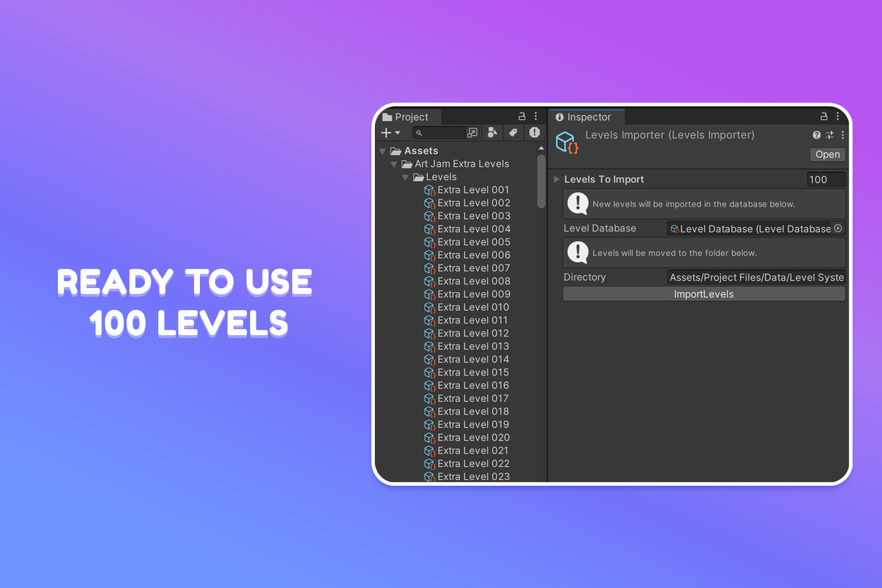
Task: Open the Search by Log Type filter
Action: point(534,133)
